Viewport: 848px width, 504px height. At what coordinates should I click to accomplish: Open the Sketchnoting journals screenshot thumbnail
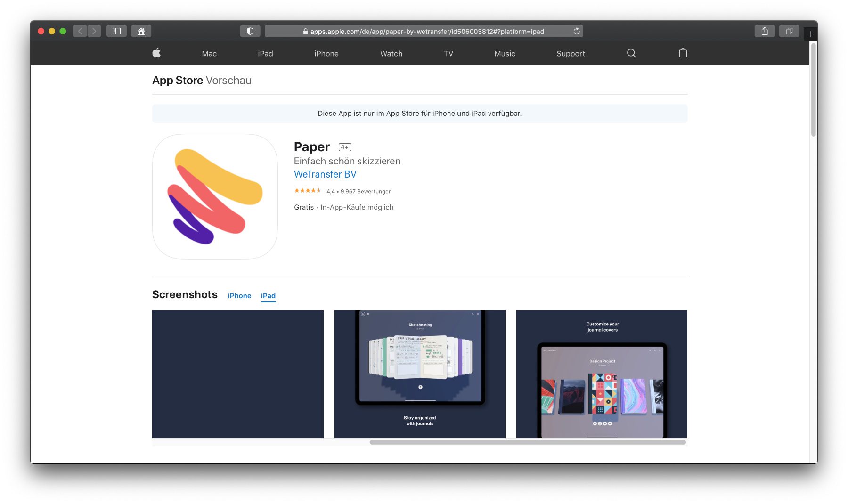pos(420,374)
